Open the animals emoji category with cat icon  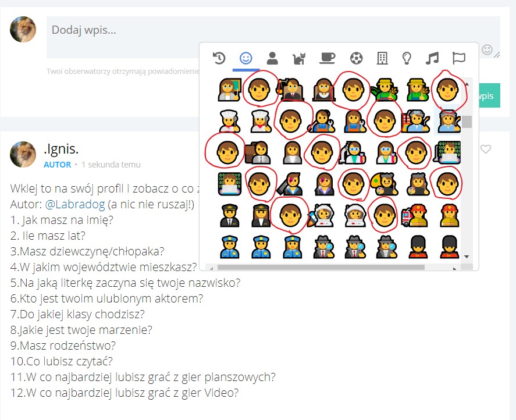click(298, 58)
